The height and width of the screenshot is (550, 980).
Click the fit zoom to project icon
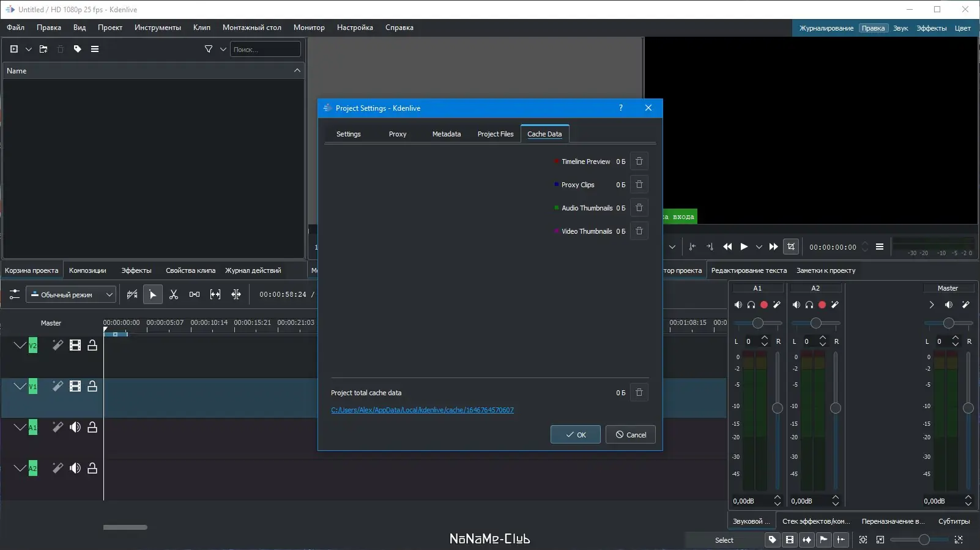[863, 540]
